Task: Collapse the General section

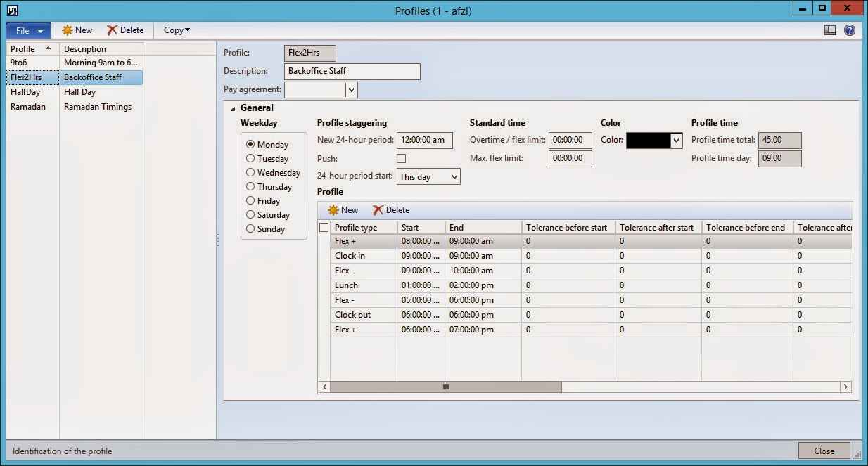Action: pos(233,108)
